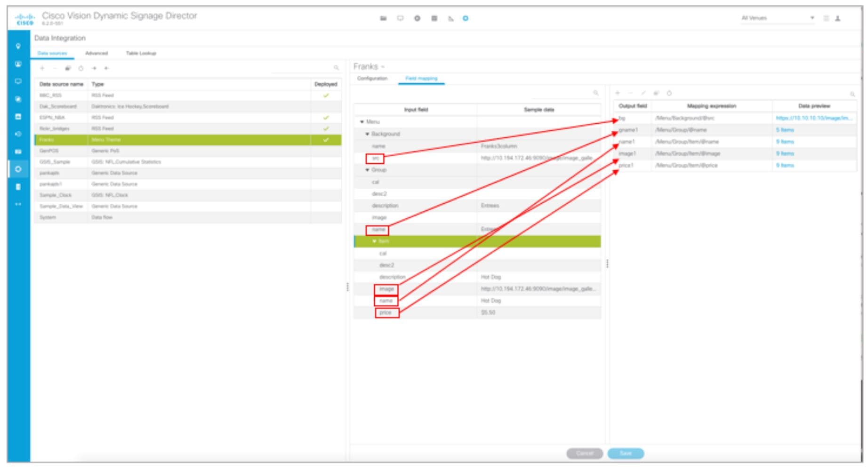Click the Save button

pos(626,454)
